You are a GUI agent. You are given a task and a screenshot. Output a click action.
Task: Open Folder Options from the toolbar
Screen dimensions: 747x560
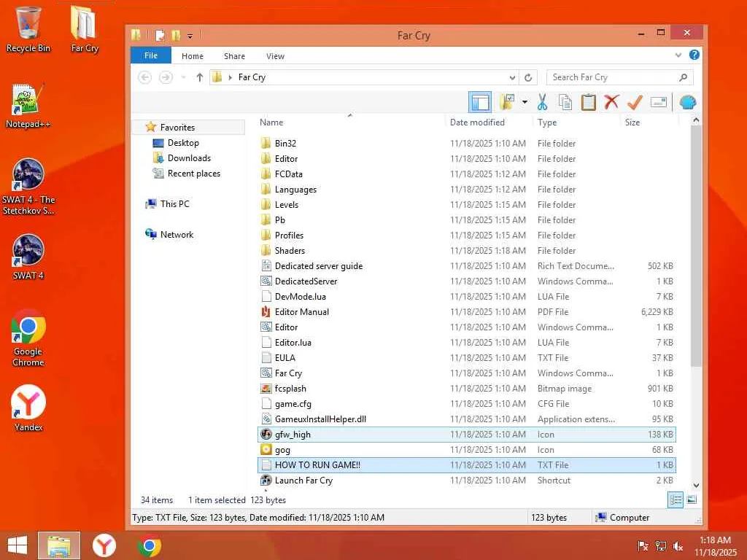pyautogui.click(x=508, y=102)
